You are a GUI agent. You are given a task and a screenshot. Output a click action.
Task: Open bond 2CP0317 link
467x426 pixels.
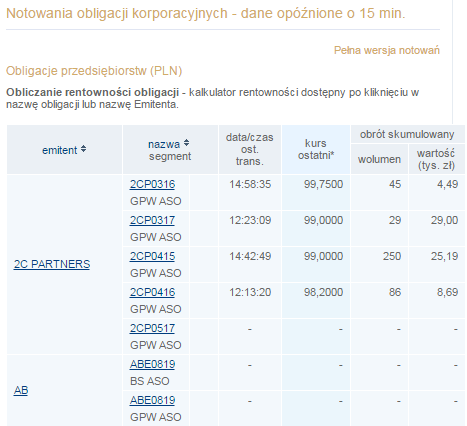[152, 220]
